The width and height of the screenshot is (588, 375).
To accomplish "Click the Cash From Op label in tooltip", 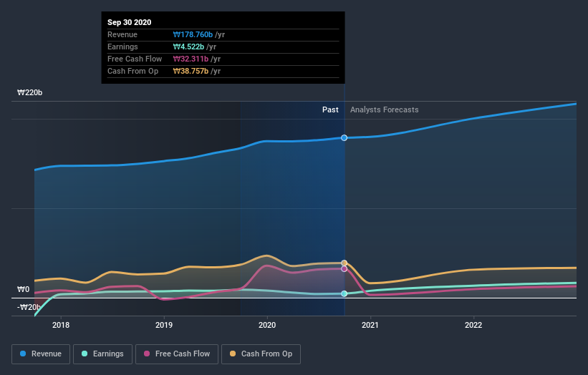I will [x=132, y=71].
